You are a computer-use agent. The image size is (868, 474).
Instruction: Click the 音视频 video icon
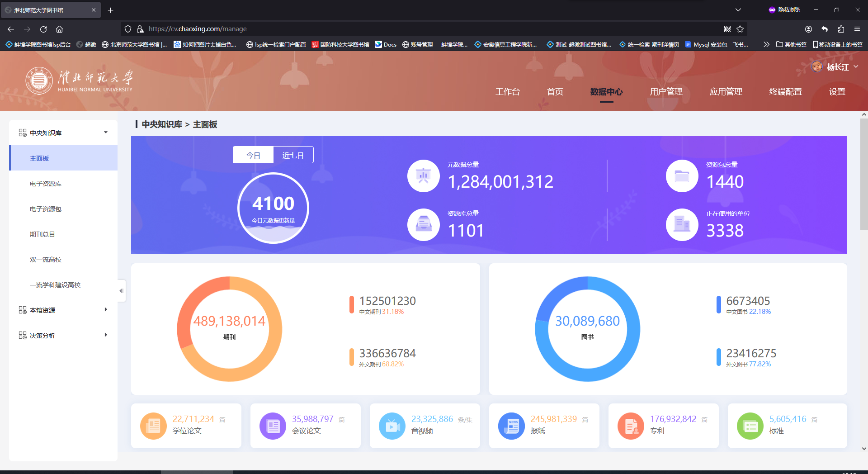coord(392,426)
